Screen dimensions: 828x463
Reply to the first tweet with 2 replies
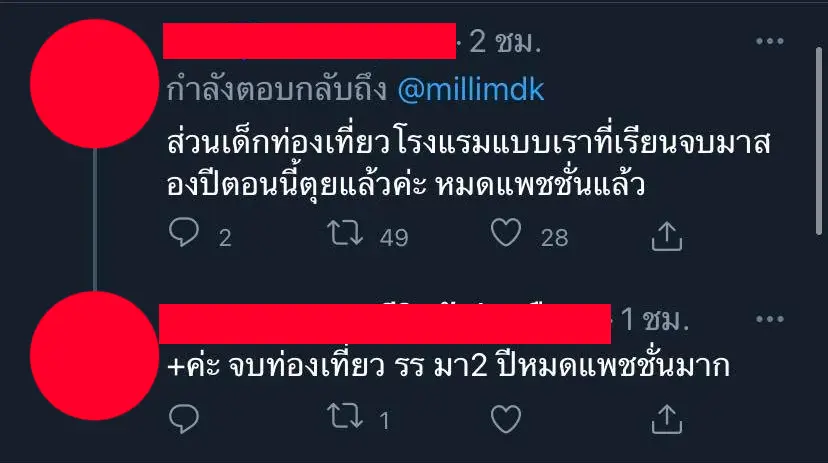coord(184,232)
